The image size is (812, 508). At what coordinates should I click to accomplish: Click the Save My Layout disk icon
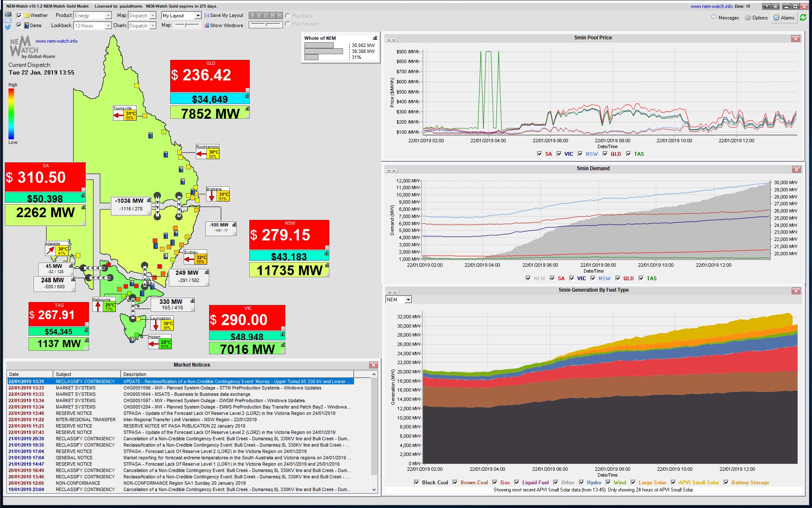(206, 15)
